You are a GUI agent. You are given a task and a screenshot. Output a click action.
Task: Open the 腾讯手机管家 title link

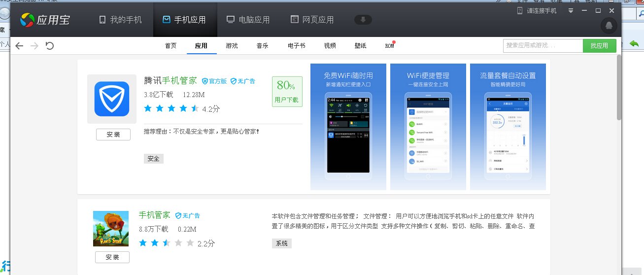tap(170, 80)
